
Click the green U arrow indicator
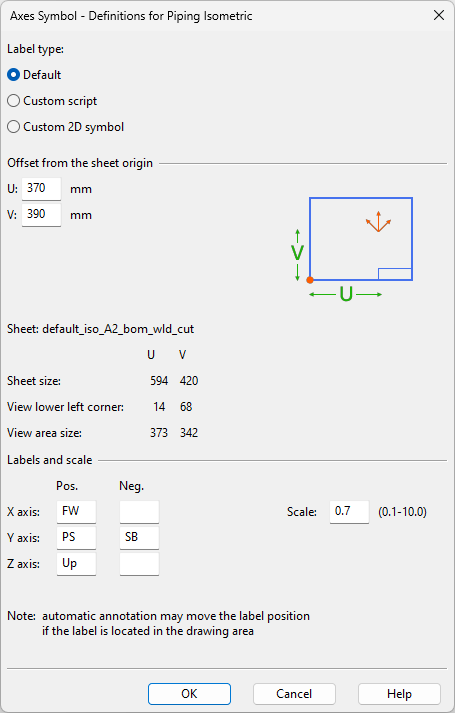[345, 295]
